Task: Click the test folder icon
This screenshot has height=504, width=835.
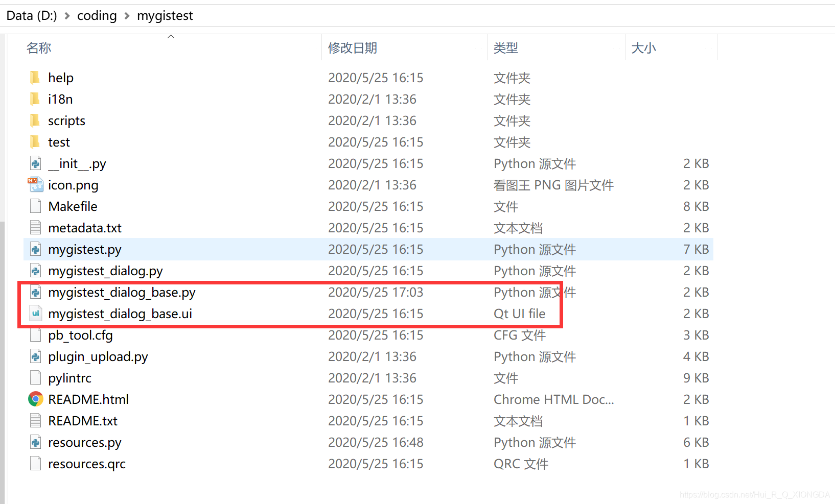Action: click(x=35, y=142)
